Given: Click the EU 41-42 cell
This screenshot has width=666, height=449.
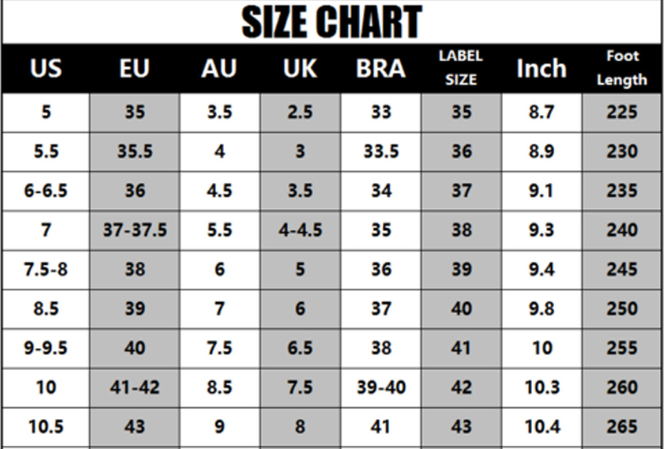Looking at the screenshot, I should point(135,387).
